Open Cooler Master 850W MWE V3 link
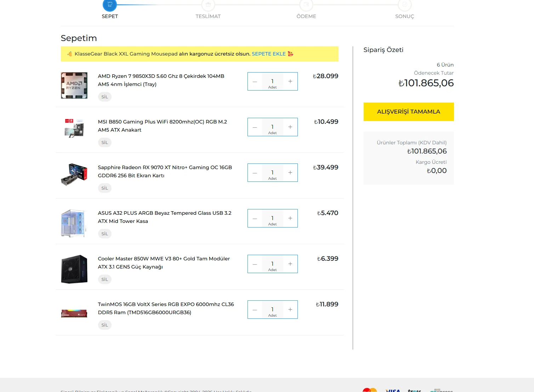534x392 pixels. tap(164, 263)
